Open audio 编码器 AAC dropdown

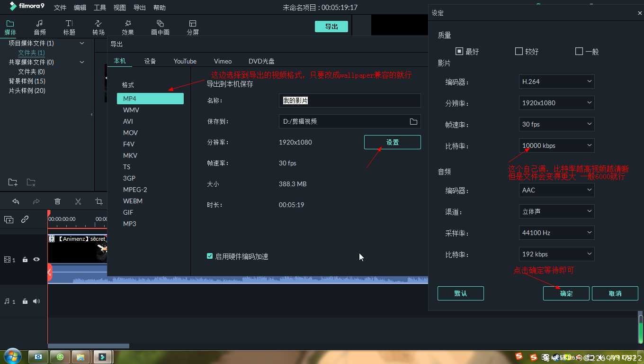click(556, 190)
